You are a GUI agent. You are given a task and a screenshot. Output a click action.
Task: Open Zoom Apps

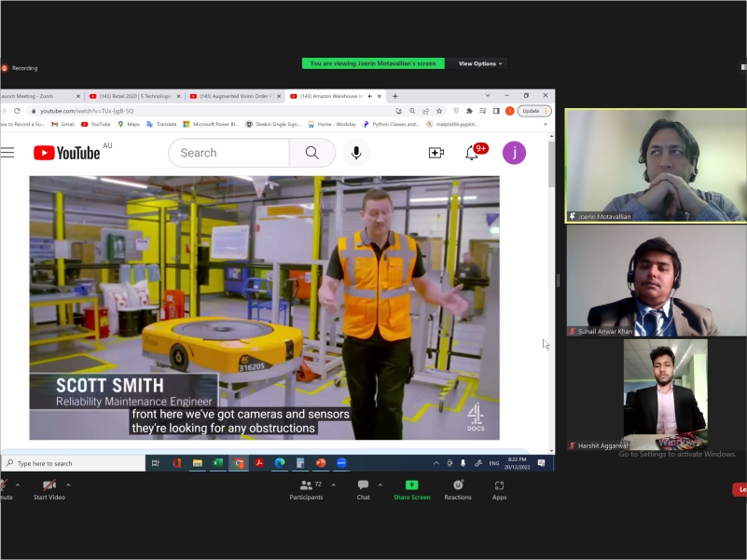pos(499,490)
